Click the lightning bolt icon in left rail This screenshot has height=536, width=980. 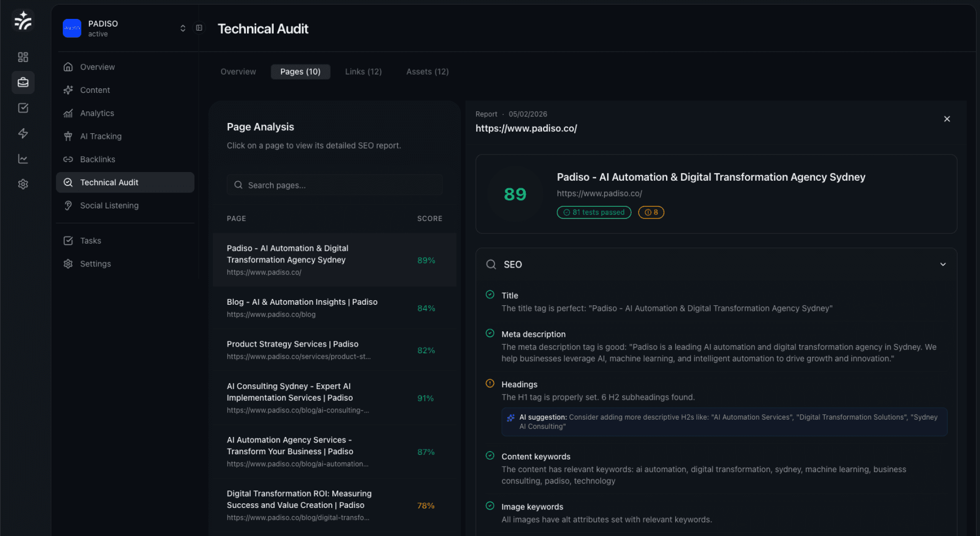click(x=23, y=133)
